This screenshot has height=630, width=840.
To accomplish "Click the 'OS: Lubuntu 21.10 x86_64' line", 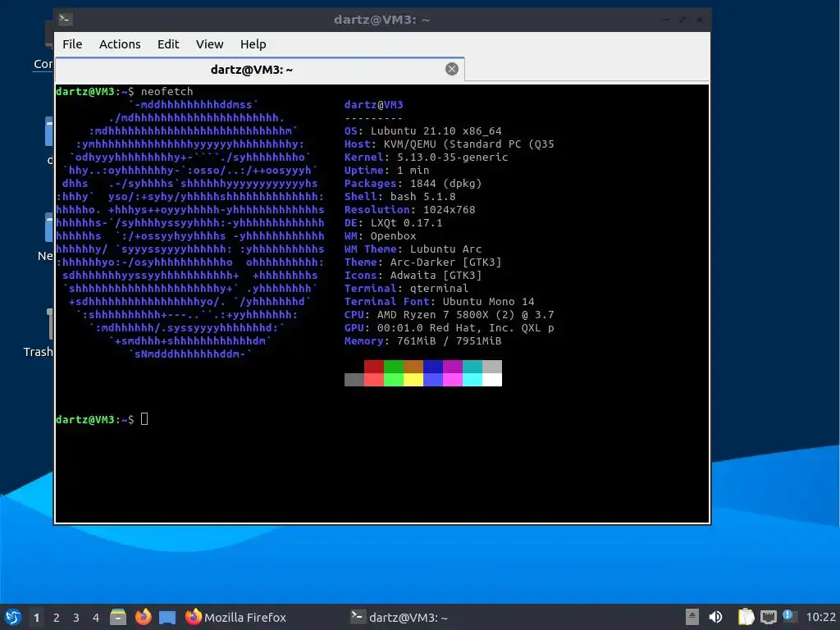I will click(x=422, y=130).
